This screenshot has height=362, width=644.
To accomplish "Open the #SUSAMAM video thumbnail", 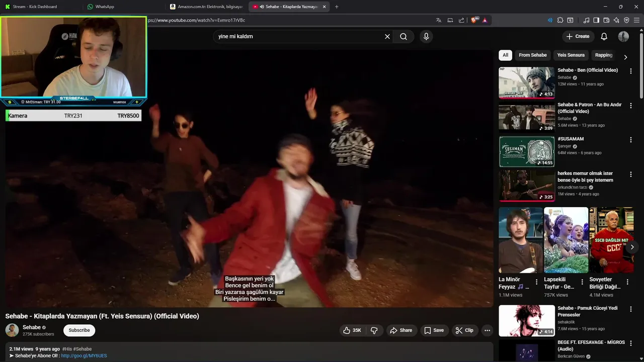I will 527,151.
